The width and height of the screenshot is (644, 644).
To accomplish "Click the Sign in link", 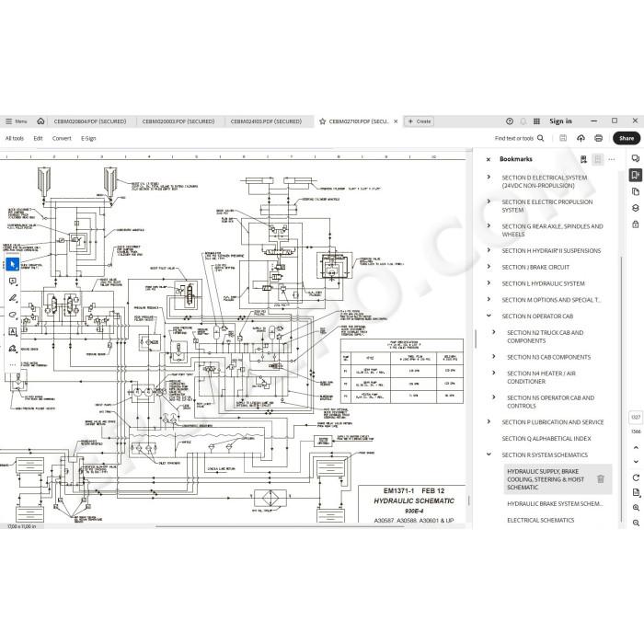I will pyautogui.click(x=560, y=121).
